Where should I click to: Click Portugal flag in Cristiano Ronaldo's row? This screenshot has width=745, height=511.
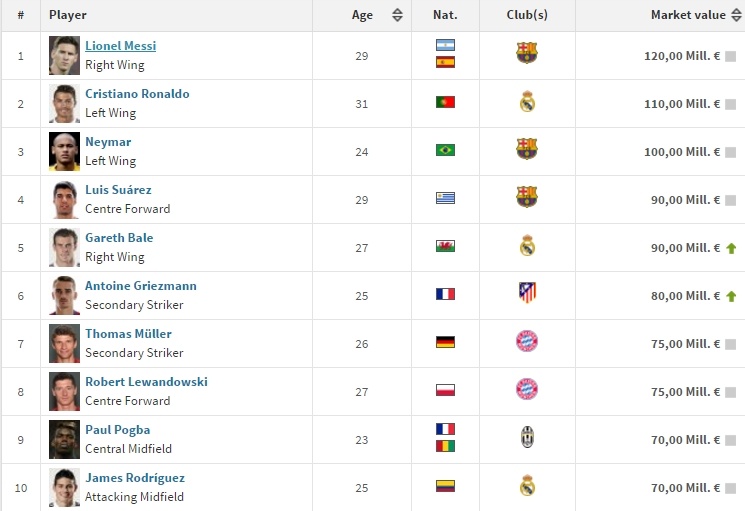coord(445,102)
